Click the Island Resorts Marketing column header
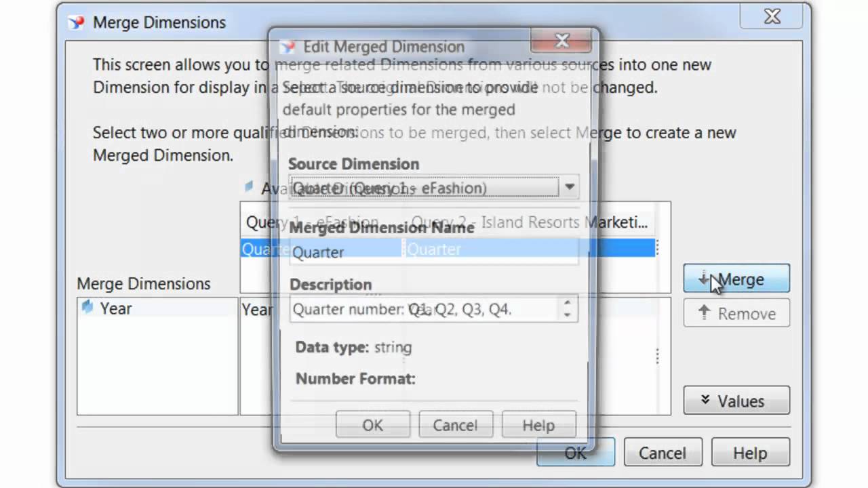The image size is (868, 488). 530,222
